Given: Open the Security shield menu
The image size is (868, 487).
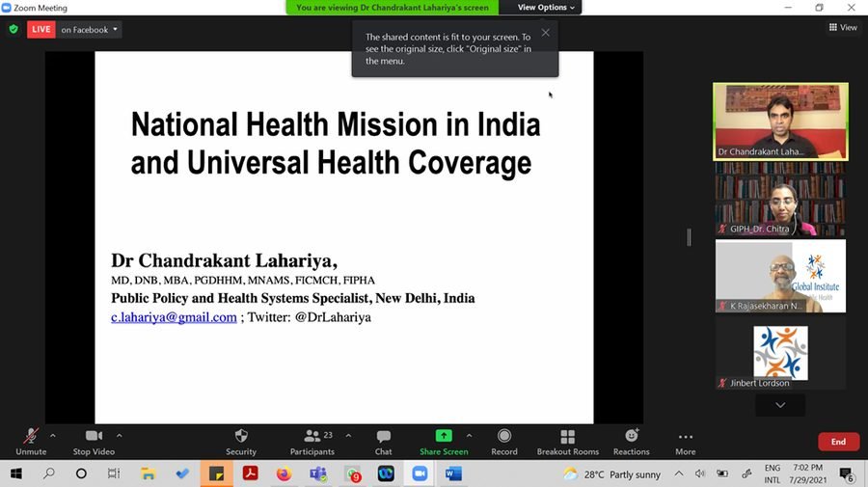Looking at the screenshot, I should (x=241, y=442).
